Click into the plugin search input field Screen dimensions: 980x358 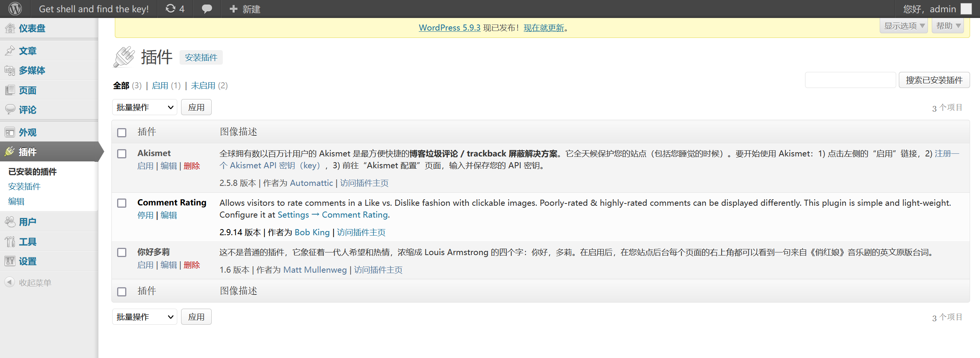click(850, 80)
